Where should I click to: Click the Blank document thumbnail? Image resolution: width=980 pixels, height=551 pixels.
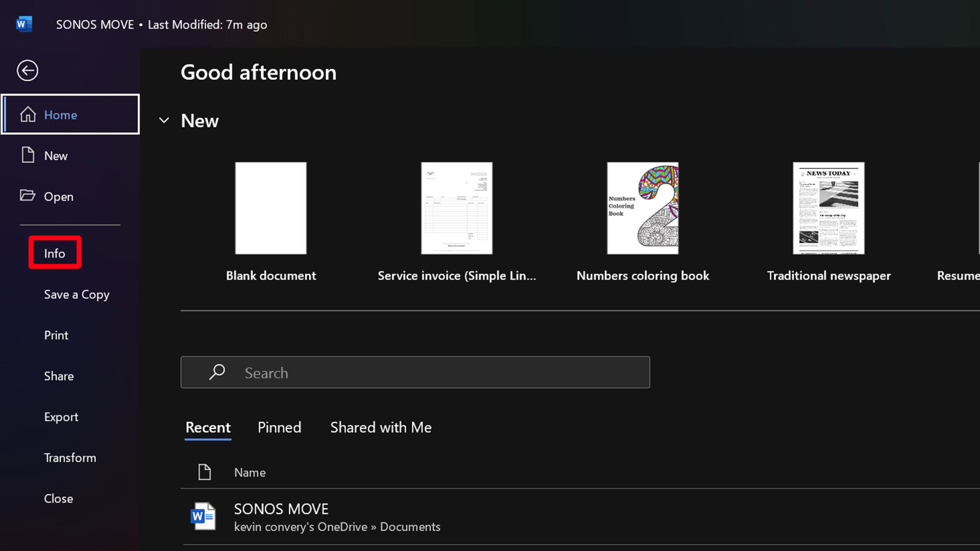click(271, 208)
